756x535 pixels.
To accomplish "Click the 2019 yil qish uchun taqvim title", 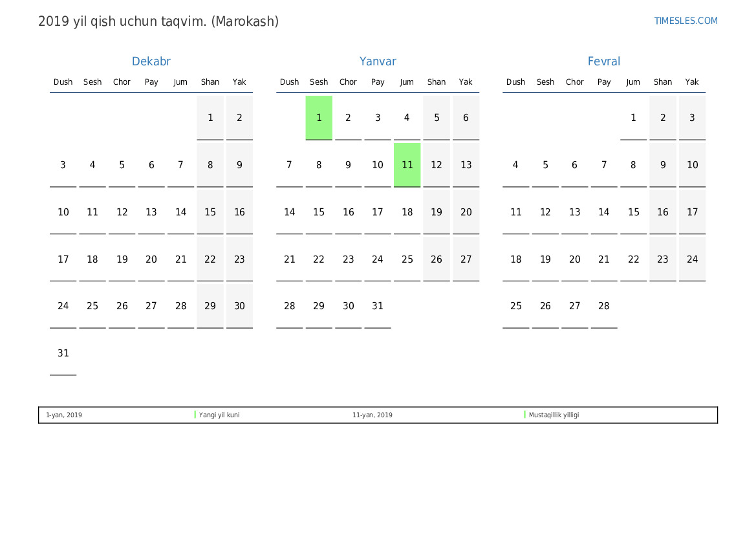I will [158, 21].
